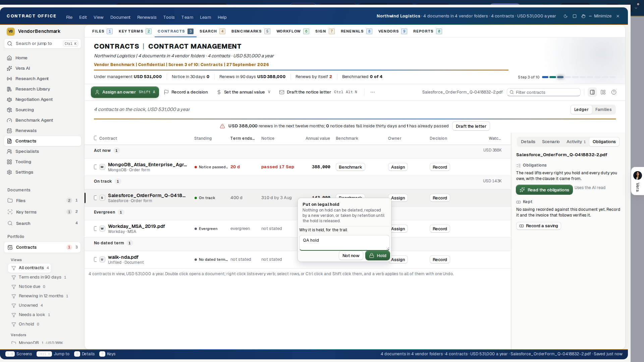
Task: Tick the Workday_MSA_2019.pdf checkbox
Action: (96, 228)
